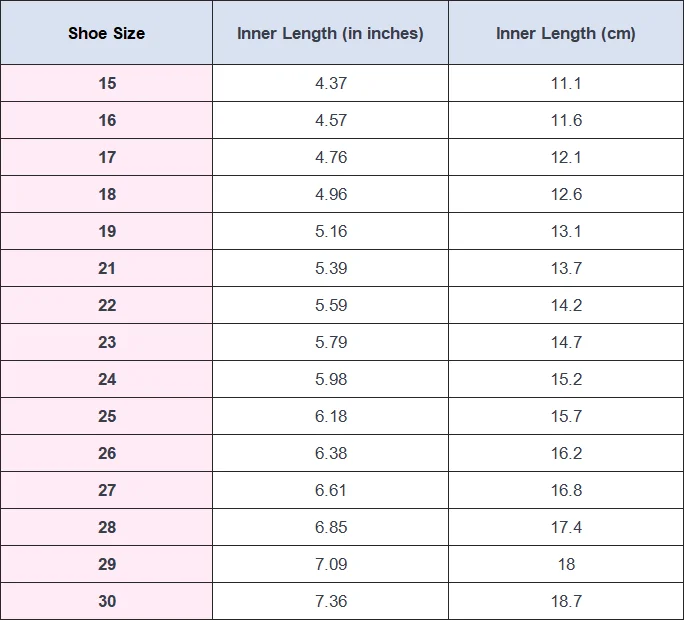Click the 7.09 inches value

pos(331,564)
